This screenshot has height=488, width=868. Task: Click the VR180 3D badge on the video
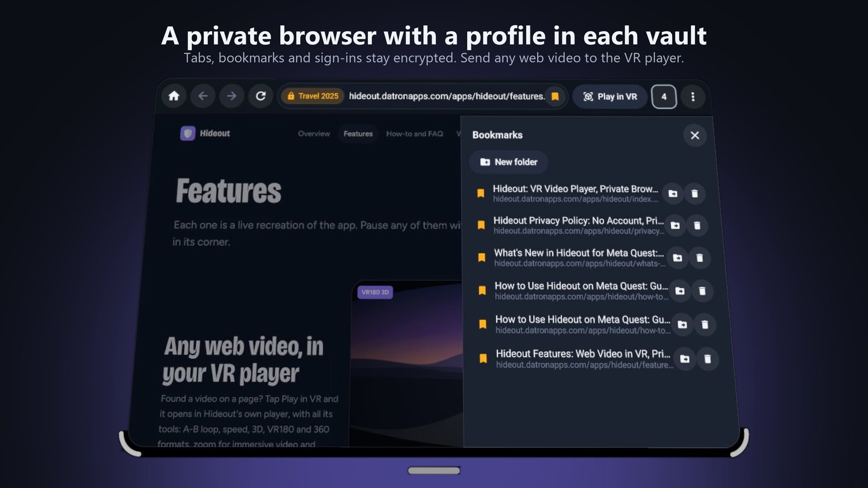[375, 293]
